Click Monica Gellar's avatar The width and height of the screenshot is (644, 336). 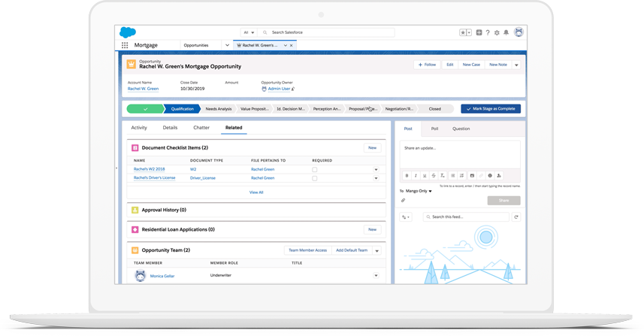pyautogui.click(x=141, y=276)
